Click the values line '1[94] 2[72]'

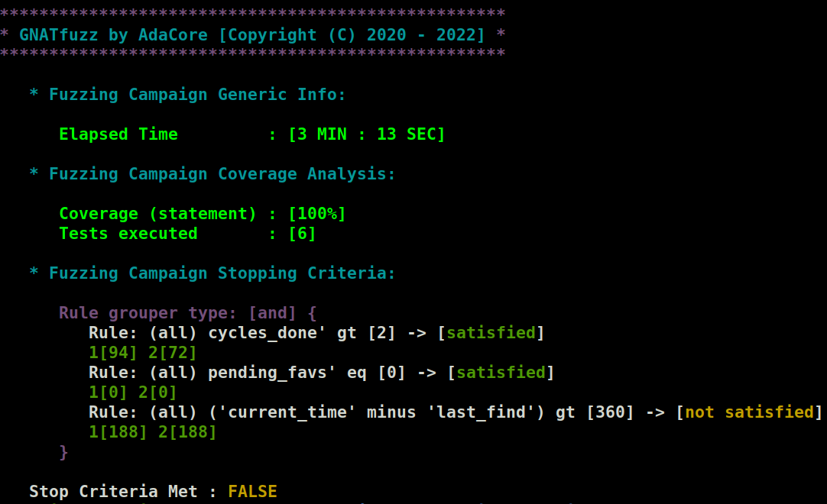click(x=143, y=353)
